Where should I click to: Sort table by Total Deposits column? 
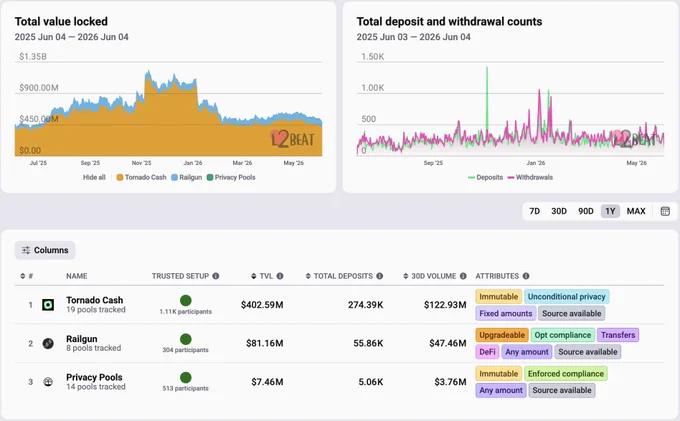pos(339,276)
